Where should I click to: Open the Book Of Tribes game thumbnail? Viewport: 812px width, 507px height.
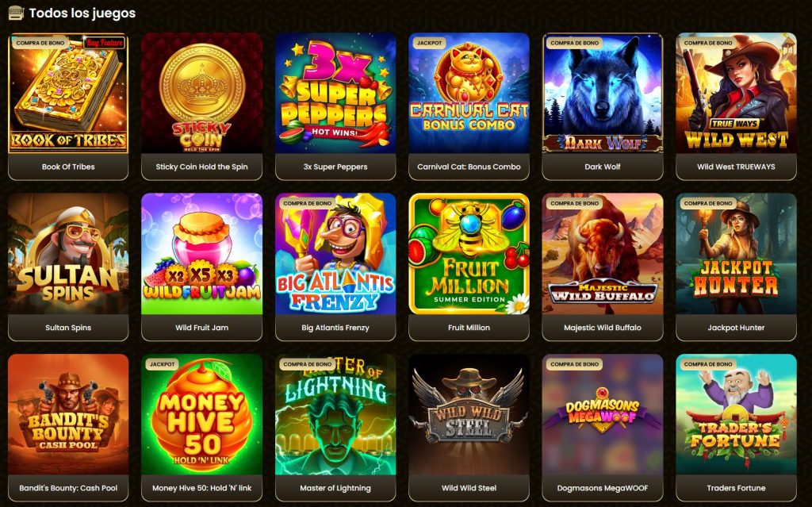(68, 94)
